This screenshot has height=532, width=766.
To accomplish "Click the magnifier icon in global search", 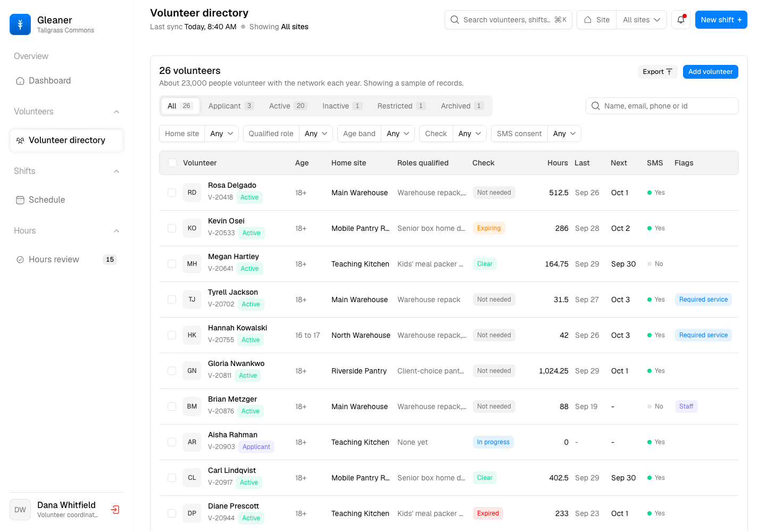I will 455,20.
